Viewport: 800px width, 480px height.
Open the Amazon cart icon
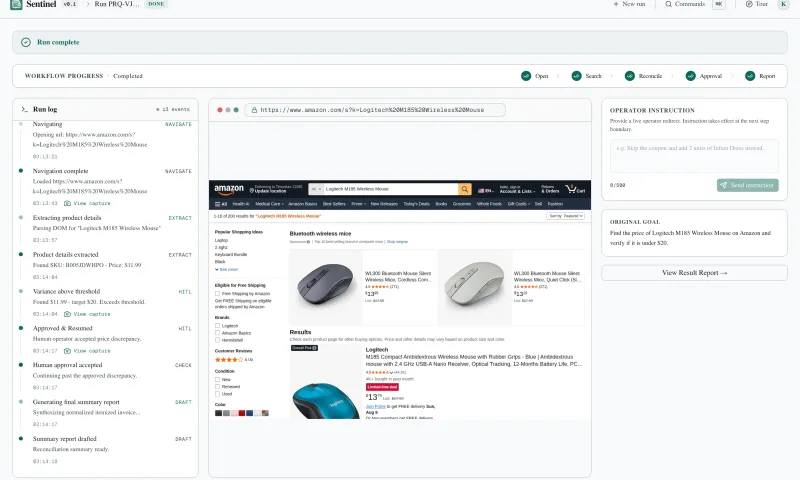click(575, 189)
